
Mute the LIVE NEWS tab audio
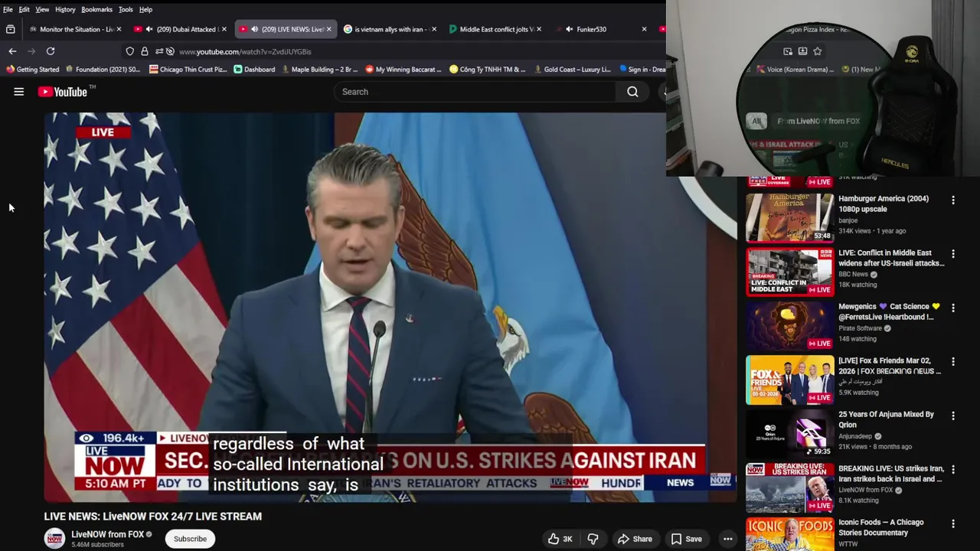254,29
